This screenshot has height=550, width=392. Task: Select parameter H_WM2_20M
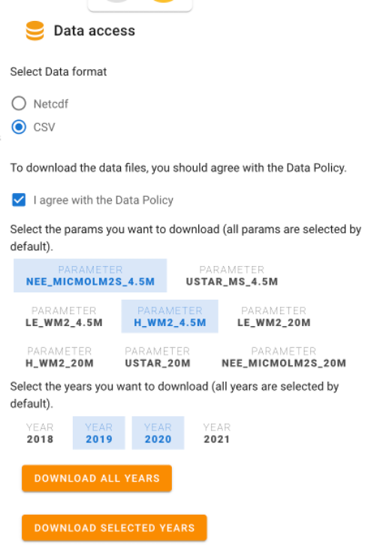click(x=59, y=357)
